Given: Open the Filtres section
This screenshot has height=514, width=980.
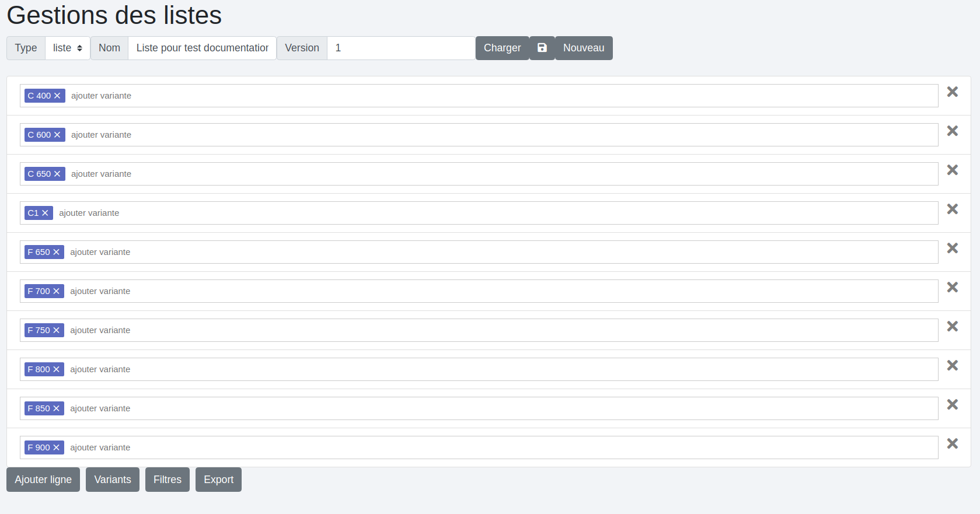Looking at the screenshot, I should coord(168,480).
